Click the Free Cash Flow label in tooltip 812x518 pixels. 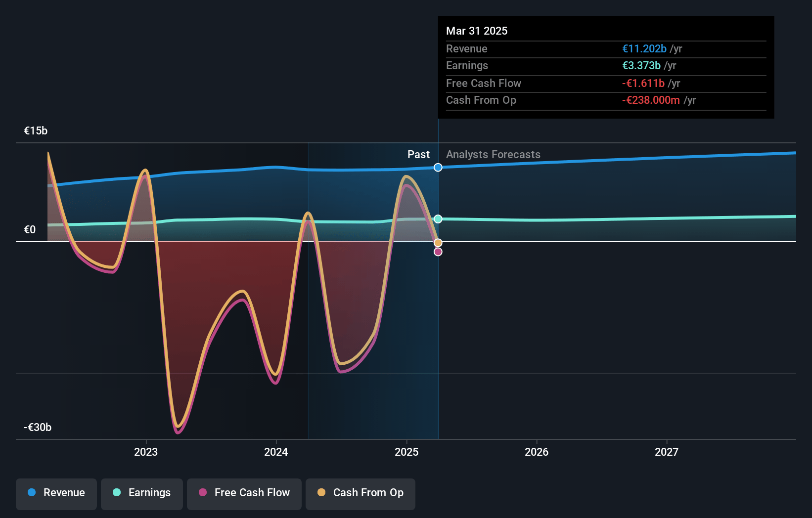click(x=484, y=84)
